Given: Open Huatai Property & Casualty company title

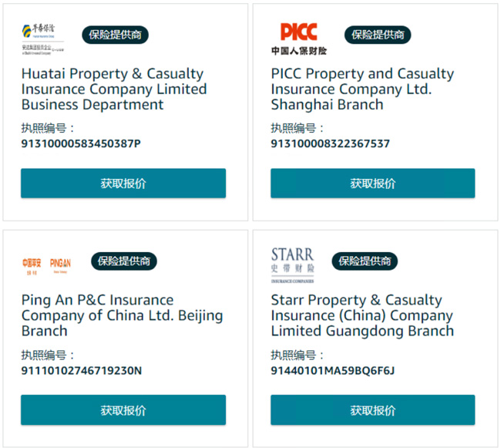Looking at the screenshot, I should coord(114,89).
